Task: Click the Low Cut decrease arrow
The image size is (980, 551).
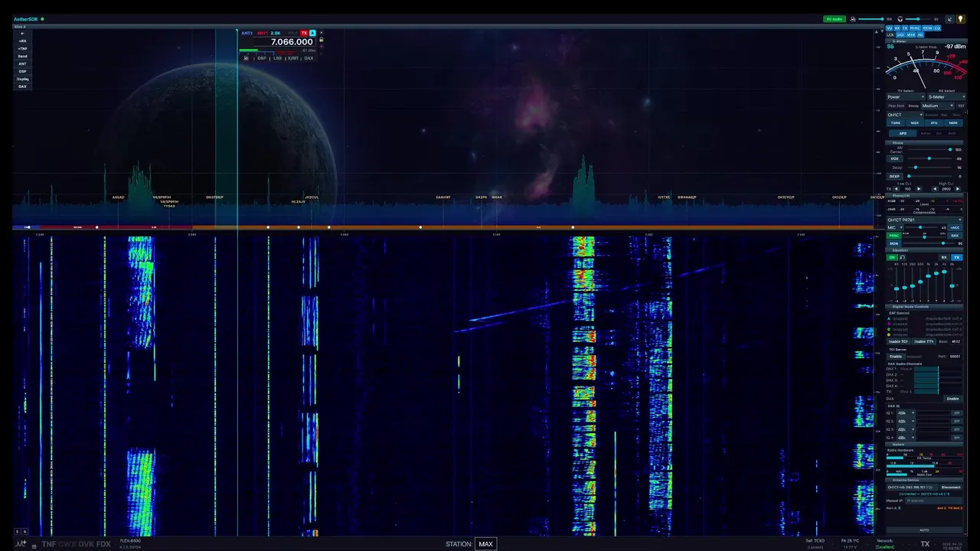Action: coord(897,189)
